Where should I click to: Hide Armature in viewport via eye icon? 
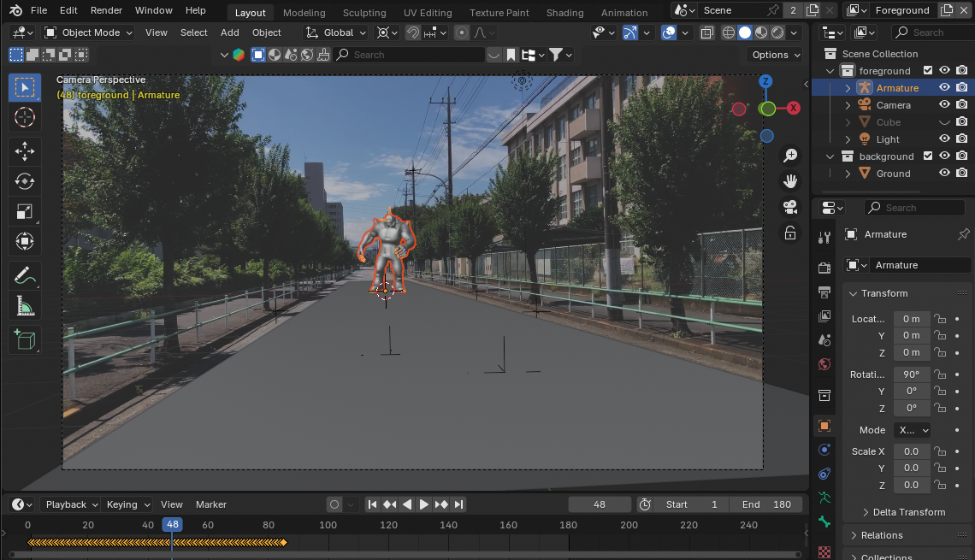[945, 87]
